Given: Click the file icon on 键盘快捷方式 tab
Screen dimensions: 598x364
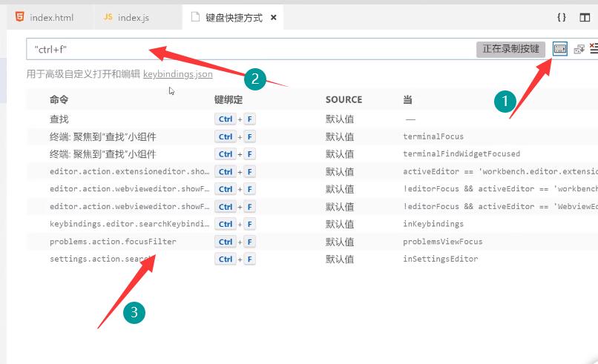Looking at the screenshot, I should (x=195, y=17).
